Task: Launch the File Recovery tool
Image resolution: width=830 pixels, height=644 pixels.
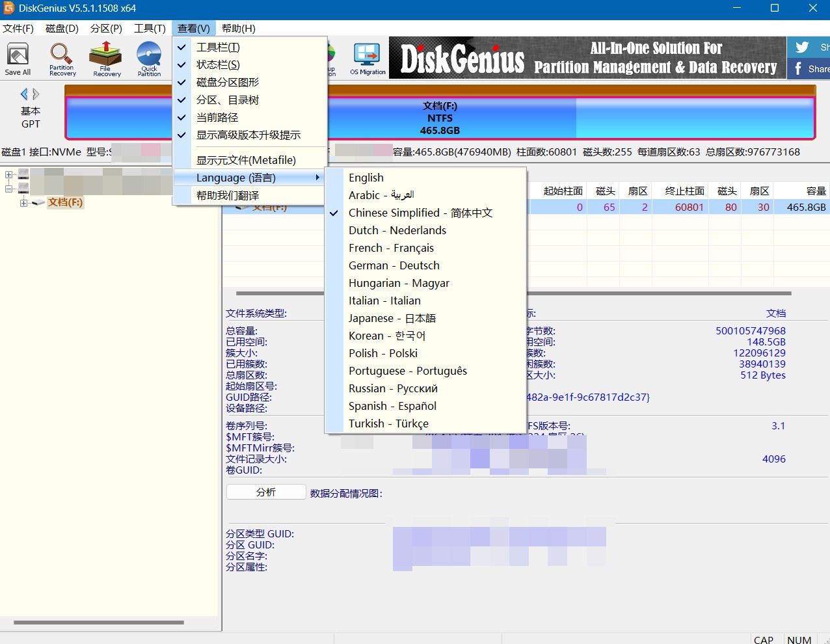Action: pos(106,59)
